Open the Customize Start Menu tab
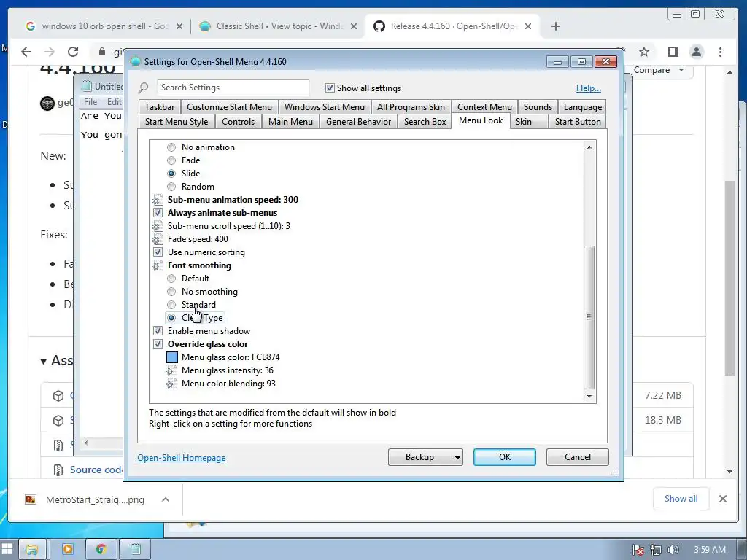 [x=229, y=107]
